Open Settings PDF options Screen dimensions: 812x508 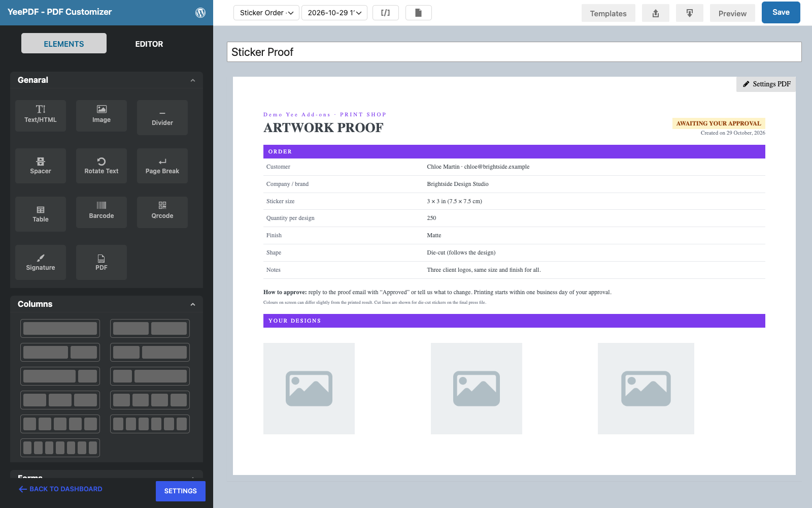(766, 84)
